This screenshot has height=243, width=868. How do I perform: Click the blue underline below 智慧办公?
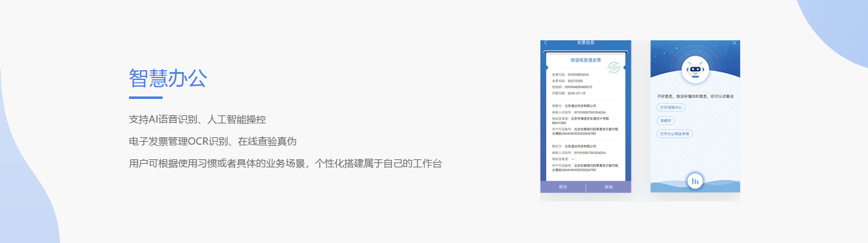pyautogui.click(x=145, y=97)
